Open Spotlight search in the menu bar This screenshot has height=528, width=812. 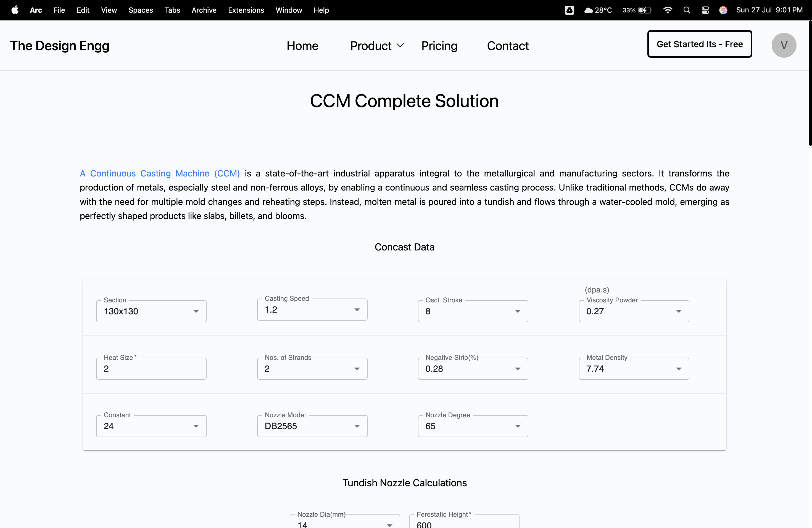(x=687, y=10)
